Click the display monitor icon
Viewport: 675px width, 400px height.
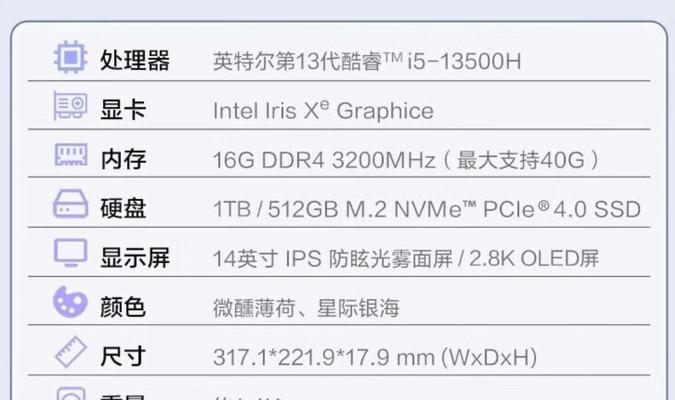(71, 252)
